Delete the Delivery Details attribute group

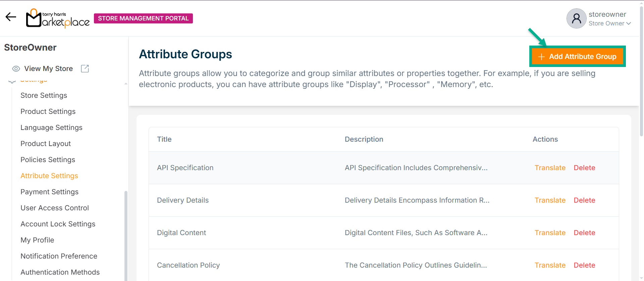coord(584,200)
